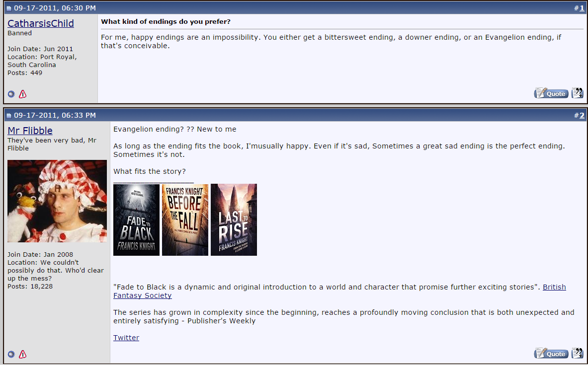Open the permalink for post #1

(582, 8)
